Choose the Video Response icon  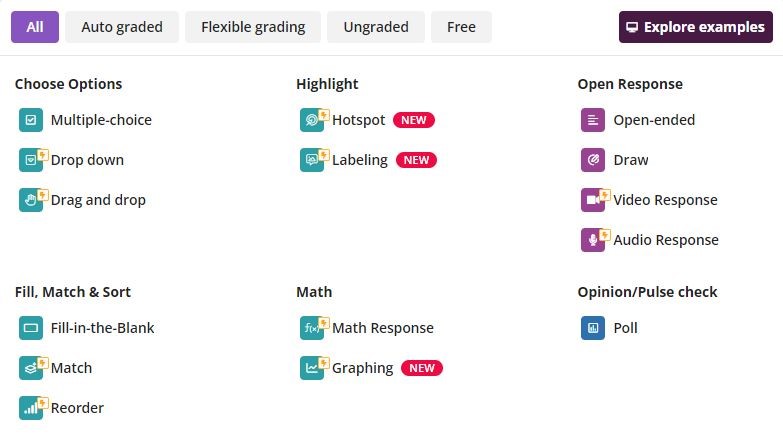pyautogui.click(x=593, y=200)
